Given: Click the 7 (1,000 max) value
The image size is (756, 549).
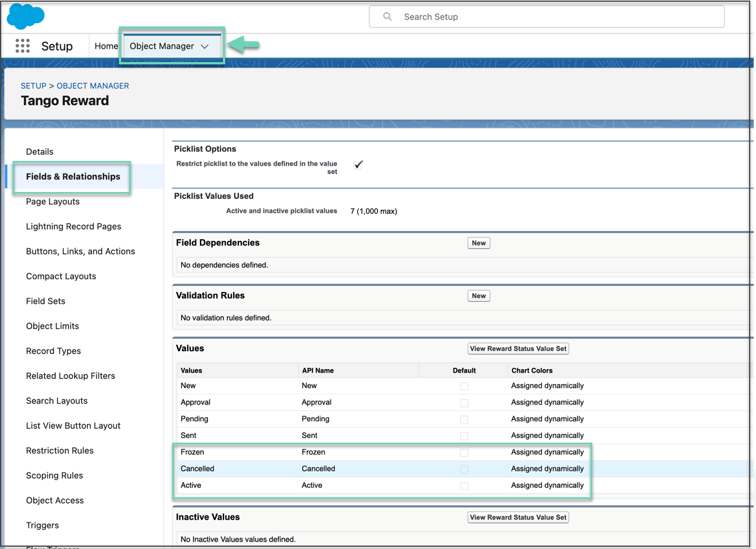Looking at the screenshot, I should coord(373,212).
